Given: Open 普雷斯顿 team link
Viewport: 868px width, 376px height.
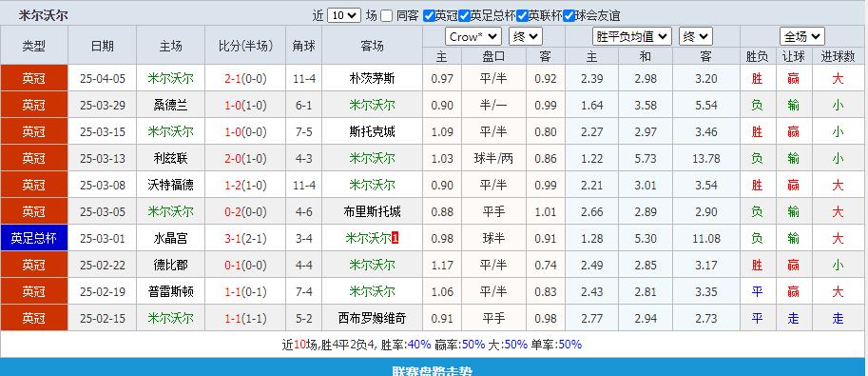Looking at the screenshot, I should pos(170,291).
